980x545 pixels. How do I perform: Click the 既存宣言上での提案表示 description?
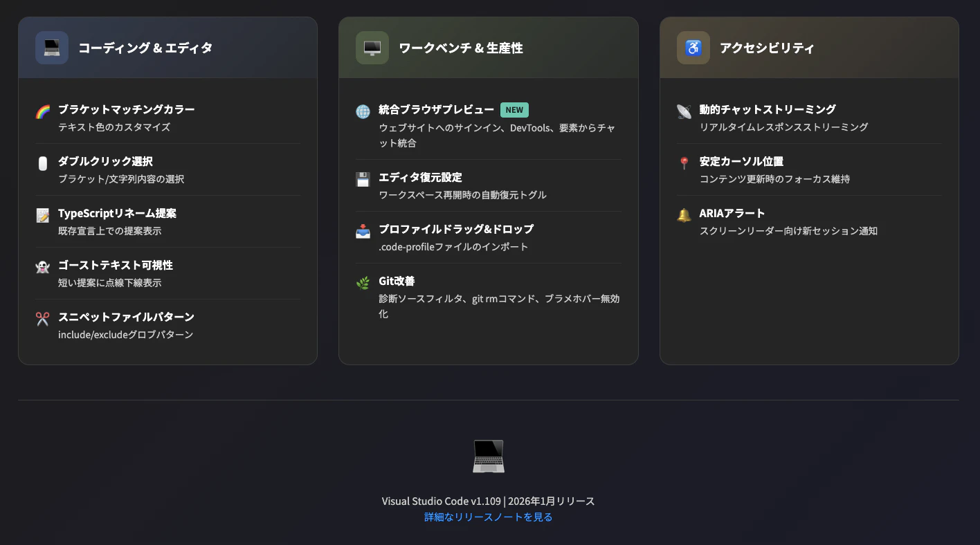coord(110,231)
